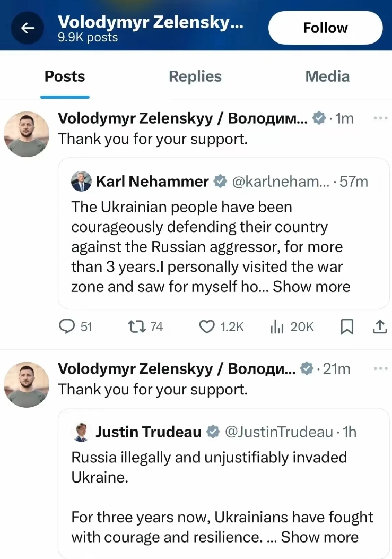Share the first post via share icon
Image resolution: width=392 pixels, height=559 pixels.
coord(380,326)
